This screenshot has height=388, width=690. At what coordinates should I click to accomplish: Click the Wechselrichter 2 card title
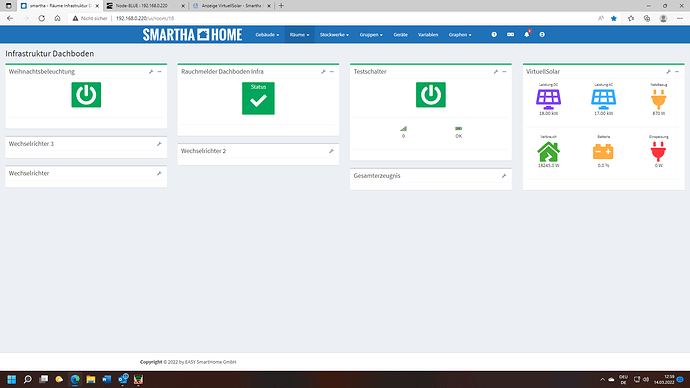(203, 151)
